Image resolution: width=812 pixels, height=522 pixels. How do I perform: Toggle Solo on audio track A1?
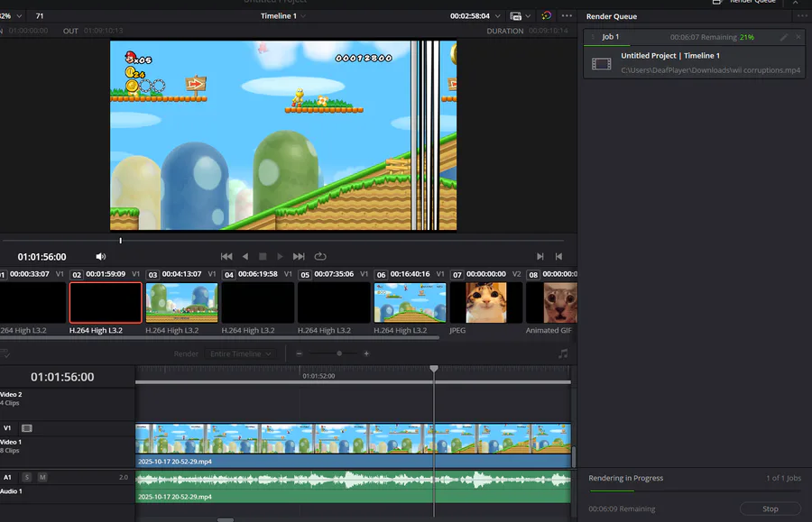coord(27,477)
